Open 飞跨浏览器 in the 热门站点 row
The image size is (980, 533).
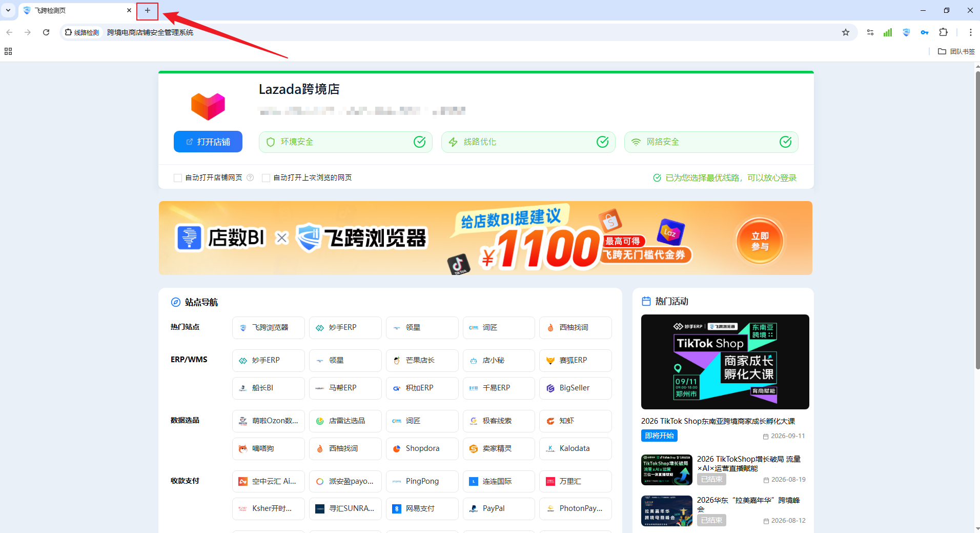click(269, 328)
